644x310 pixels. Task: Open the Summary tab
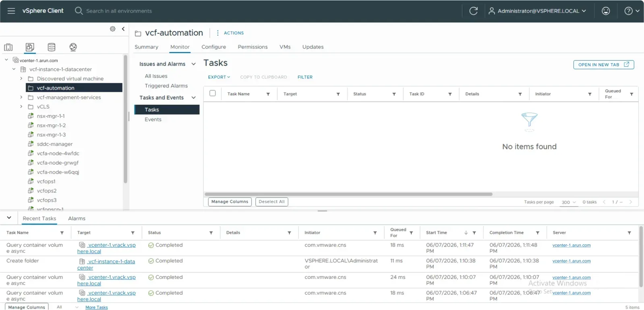[x=146, y=47]
